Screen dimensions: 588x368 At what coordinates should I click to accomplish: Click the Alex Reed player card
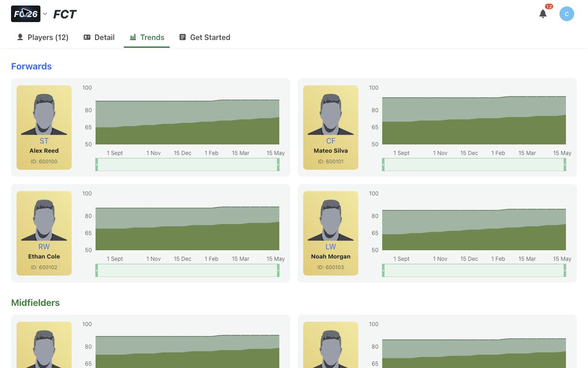click(44, 127)
